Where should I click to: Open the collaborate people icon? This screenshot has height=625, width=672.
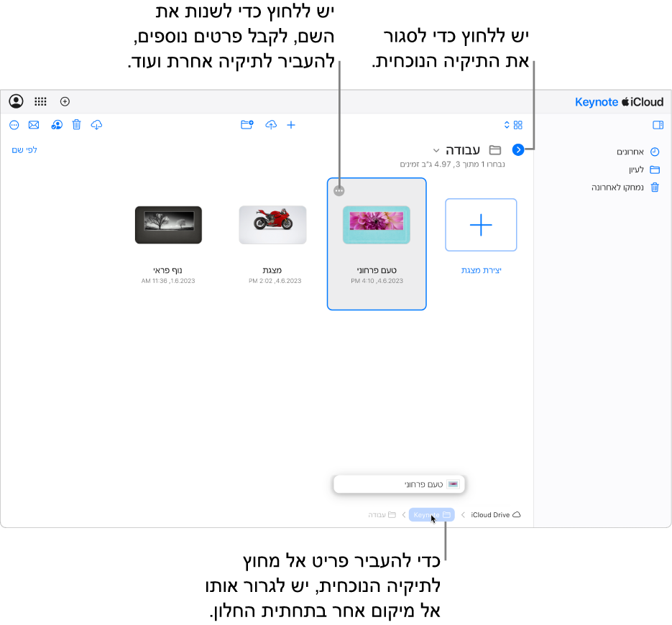(x=57, y=125)
